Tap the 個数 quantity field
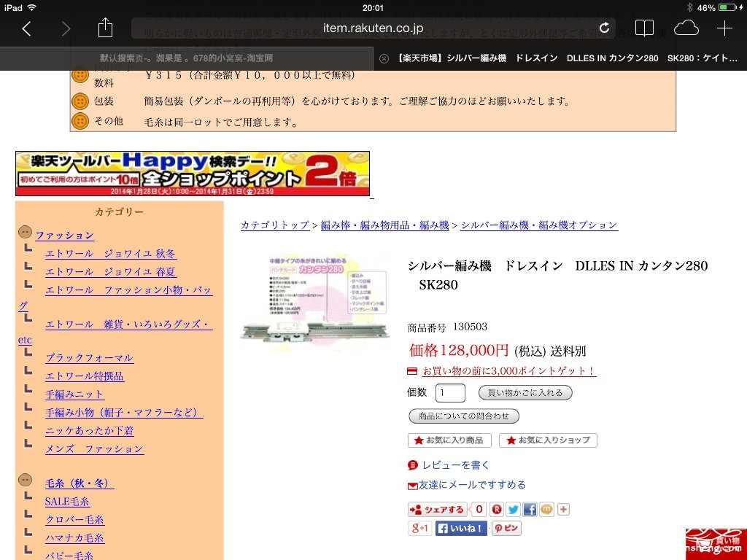This screenshot has height=560, width=747. click(x=450, y=393)
